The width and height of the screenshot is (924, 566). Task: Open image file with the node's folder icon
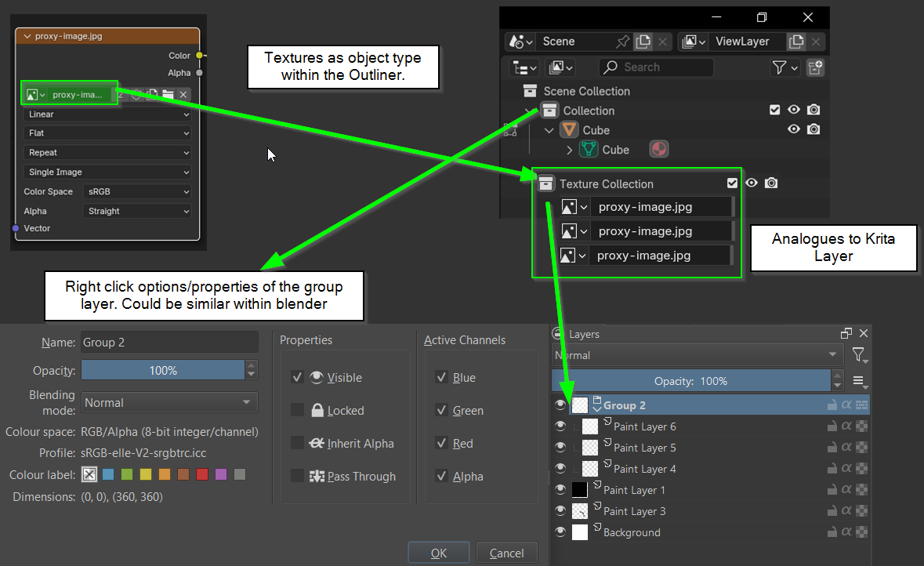click(168, 94)
